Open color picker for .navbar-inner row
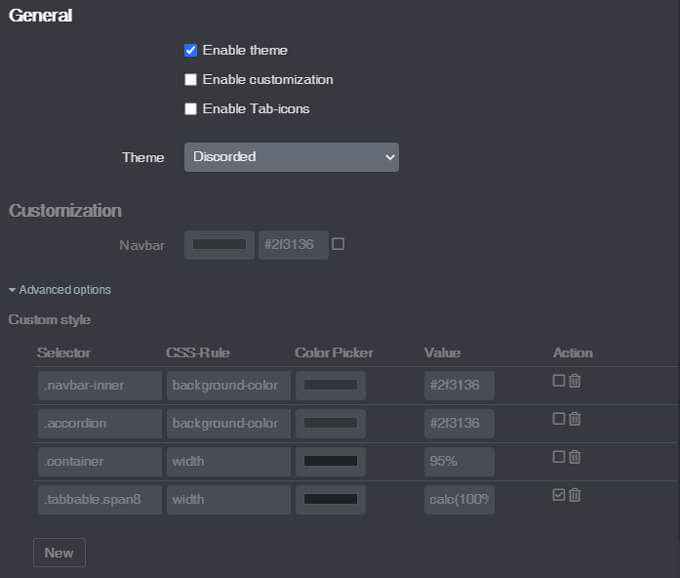Image resolution: width=680 pixels, height=578 pixels. pyautogui.click(x=330, y=386)
